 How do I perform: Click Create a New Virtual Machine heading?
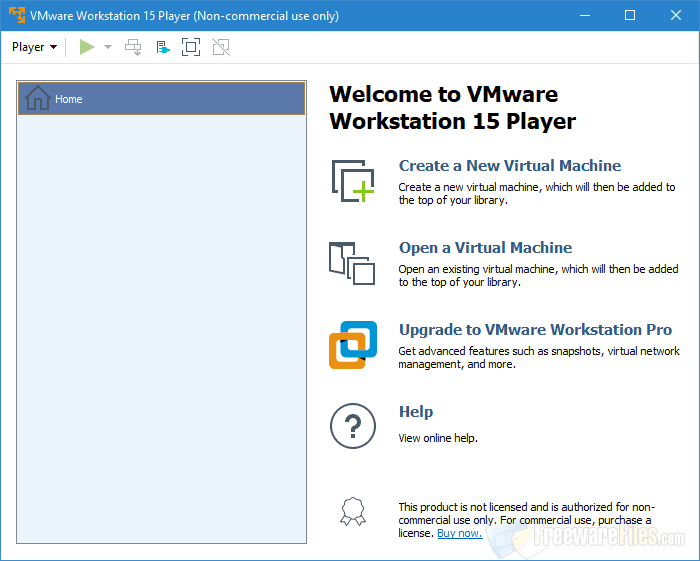point(510,166)
